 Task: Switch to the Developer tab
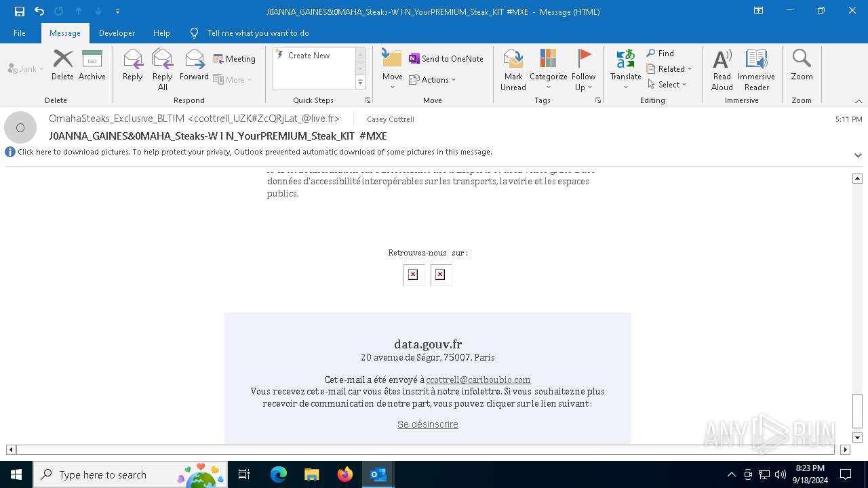(x=117, y=33)
